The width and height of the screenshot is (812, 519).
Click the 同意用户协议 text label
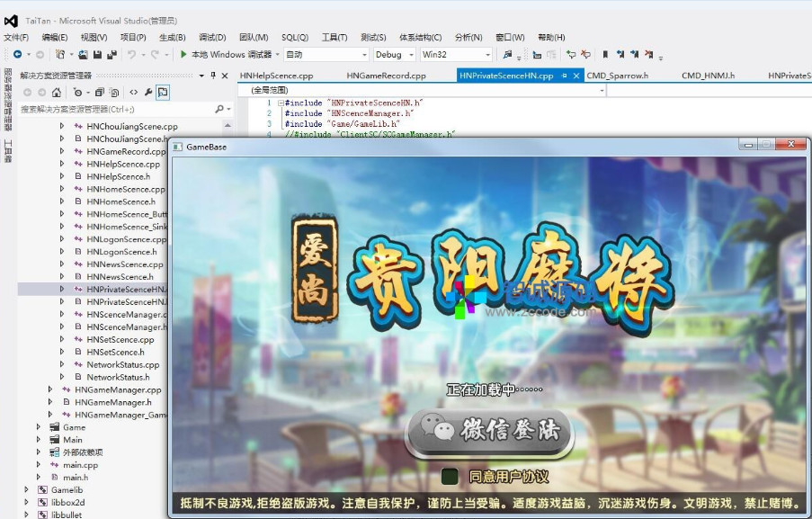click(509, 477)
